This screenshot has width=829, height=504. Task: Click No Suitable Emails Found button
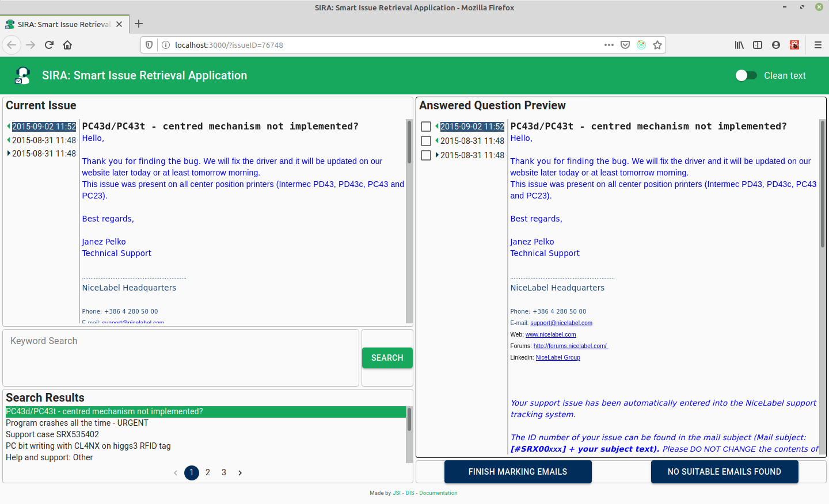pyautogui.click(x=724, y=472)
